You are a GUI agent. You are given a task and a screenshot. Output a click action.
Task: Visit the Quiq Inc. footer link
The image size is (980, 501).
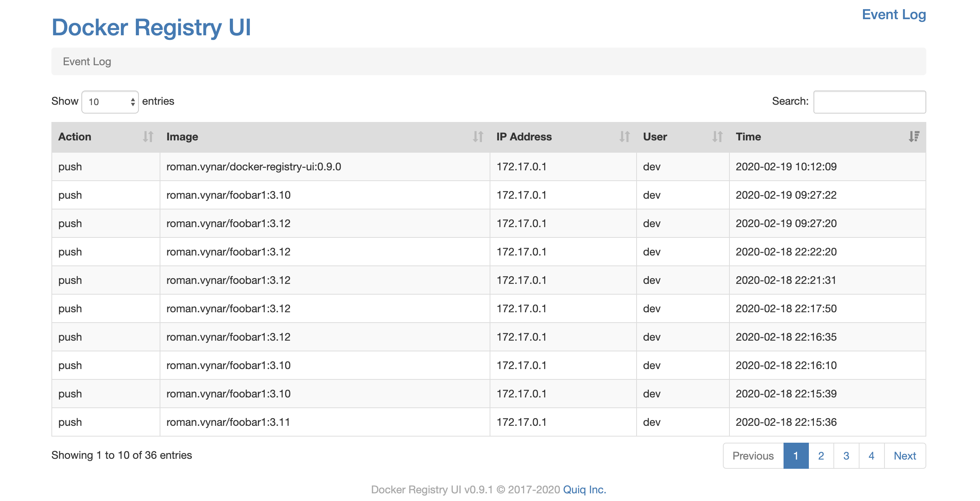point(584,489)
